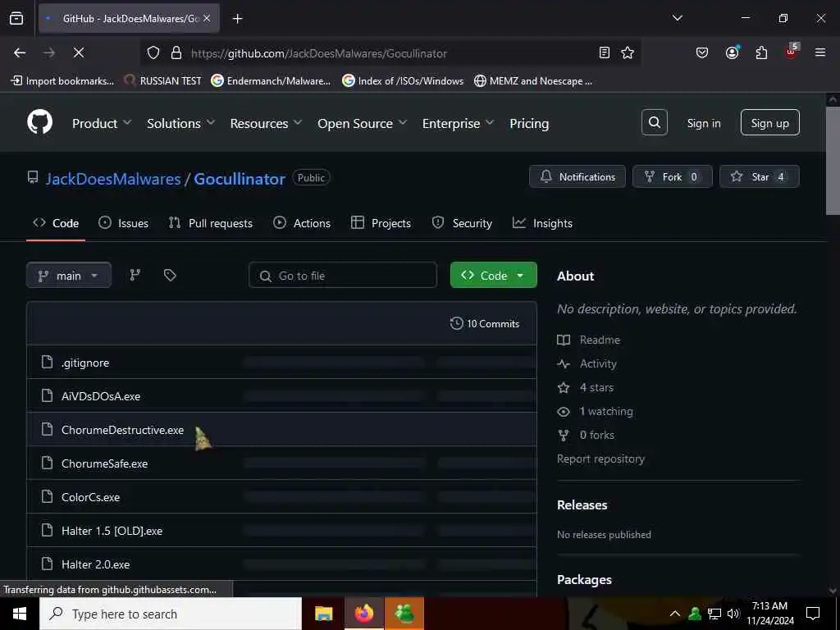Click the Go to file search field
Image resolution: width=840 pixels, height=630 pixels.
click(342, 276)
